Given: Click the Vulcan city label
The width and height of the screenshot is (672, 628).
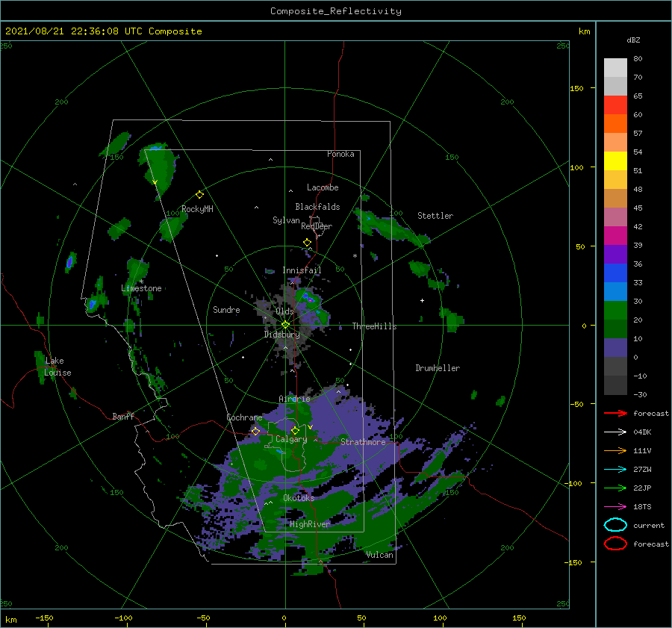Looking at the screenshot, I should (x=380, y=555).
